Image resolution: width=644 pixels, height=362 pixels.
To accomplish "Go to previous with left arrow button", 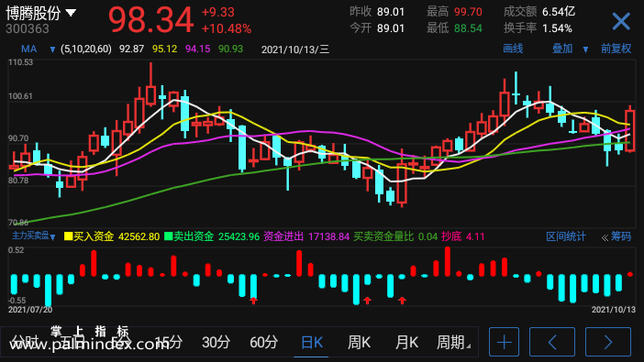I will (x=552, y=342).
